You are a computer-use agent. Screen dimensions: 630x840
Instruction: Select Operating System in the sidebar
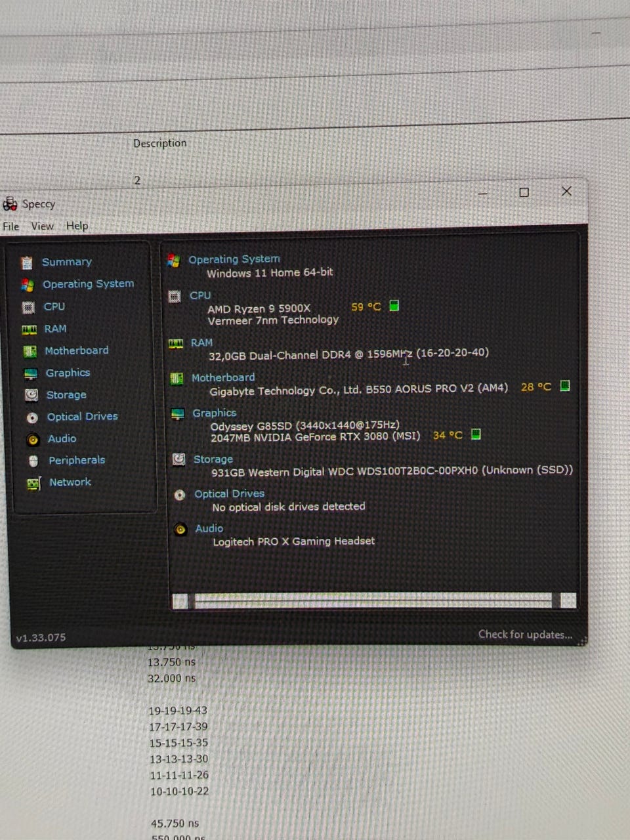(x=89, y=284)
